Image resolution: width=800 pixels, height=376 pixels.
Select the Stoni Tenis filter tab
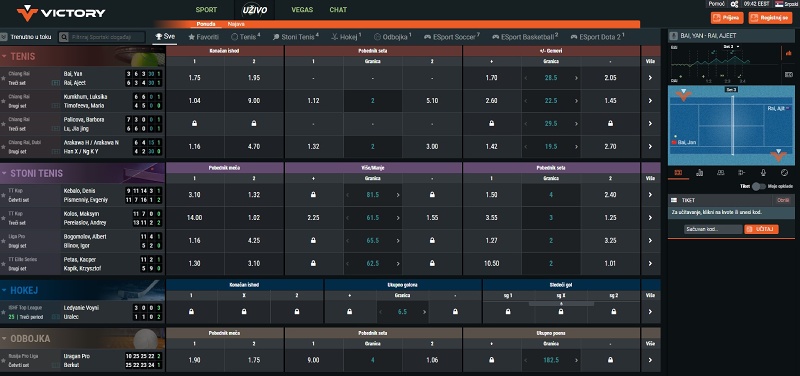tap(296, 37)
